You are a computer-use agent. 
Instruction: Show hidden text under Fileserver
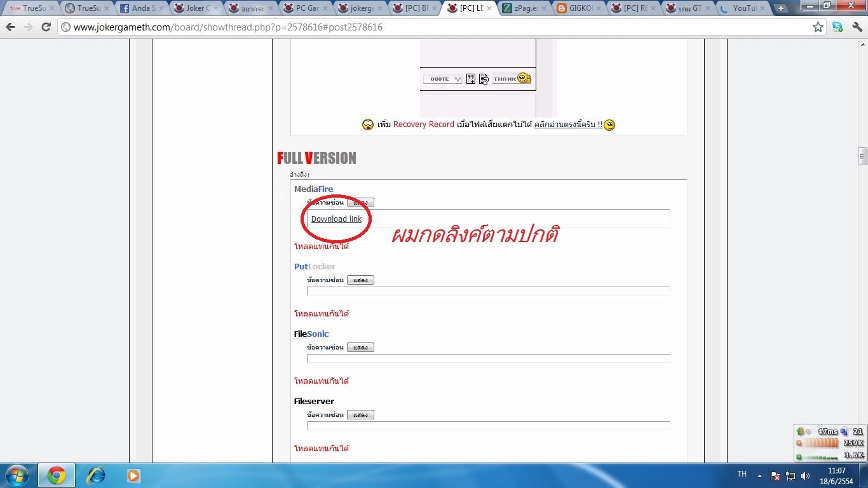(360, 415)
